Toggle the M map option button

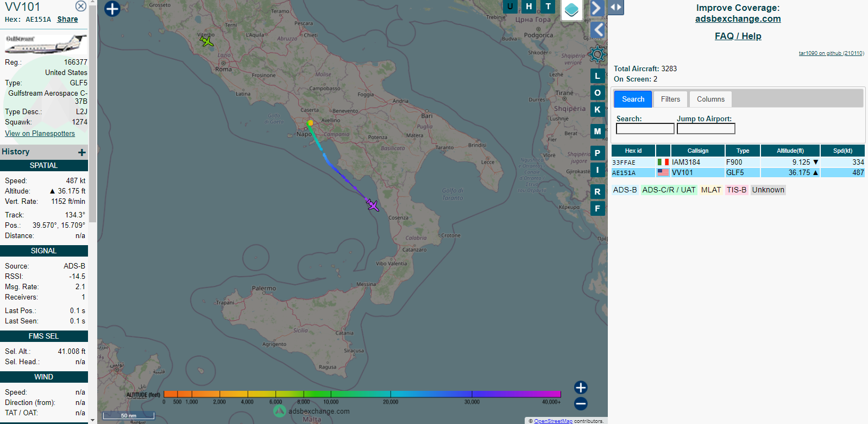click(597, 132)
